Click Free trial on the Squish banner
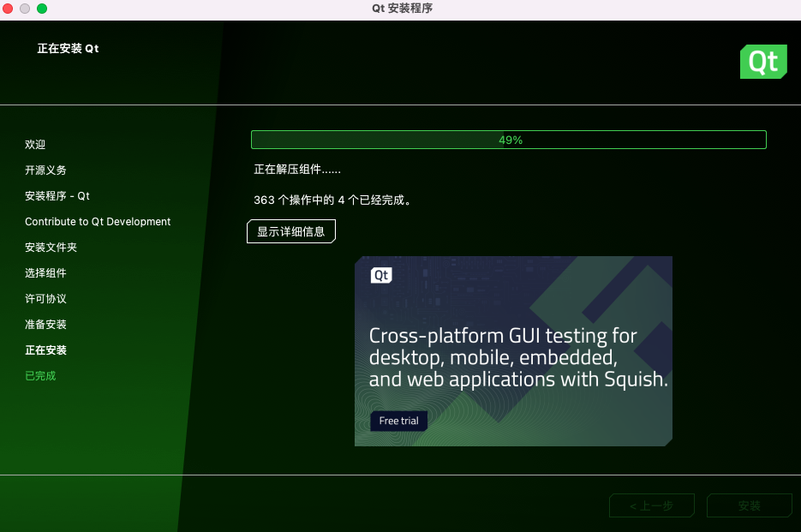 tap(398, 421)
